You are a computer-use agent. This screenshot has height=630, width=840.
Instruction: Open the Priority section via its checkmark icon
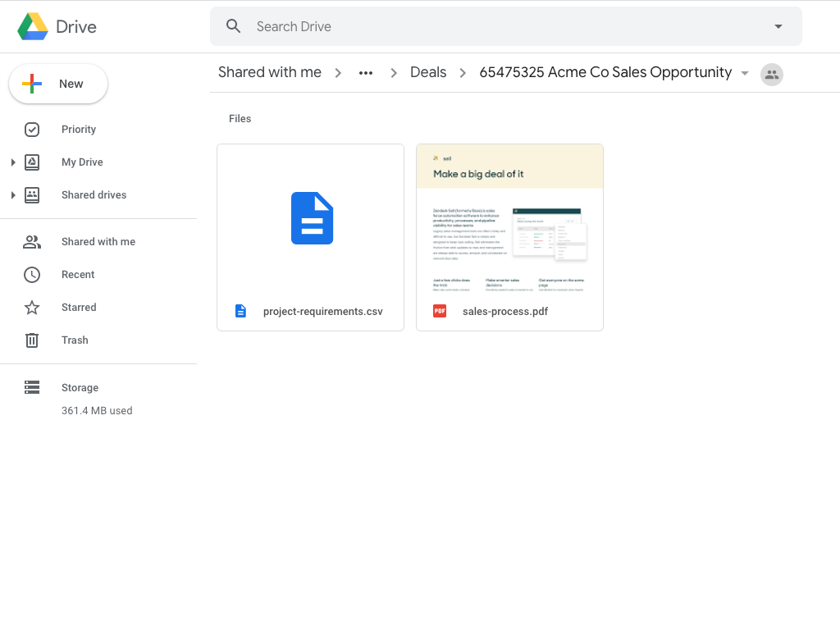coord(31,129)
